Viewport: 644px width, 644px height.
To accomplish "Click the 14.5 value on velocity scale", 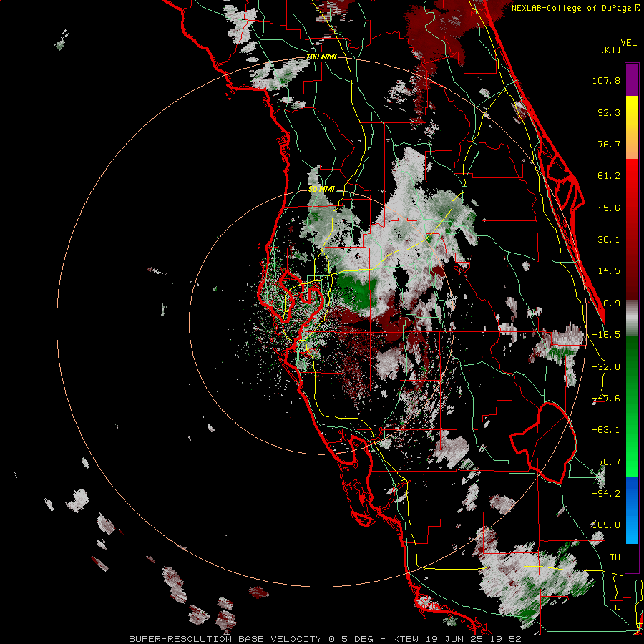I will tap(609, 271).
